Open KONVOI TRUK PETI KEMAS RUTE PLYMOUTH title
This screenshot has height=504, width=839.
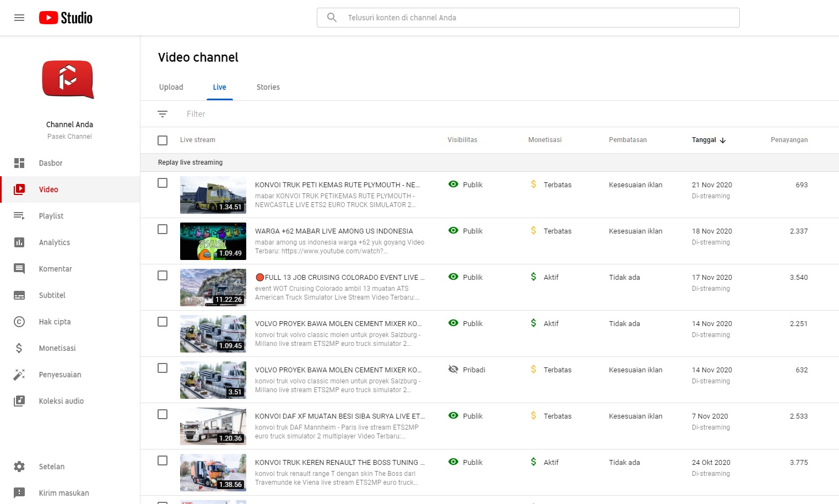coord(337,185)
